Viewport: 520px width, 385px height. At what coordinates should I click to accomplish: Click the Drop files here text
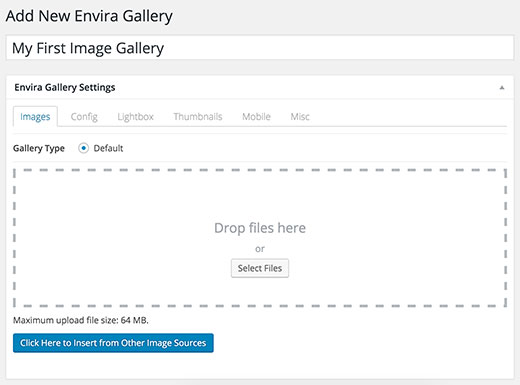(x=260, y=228)
